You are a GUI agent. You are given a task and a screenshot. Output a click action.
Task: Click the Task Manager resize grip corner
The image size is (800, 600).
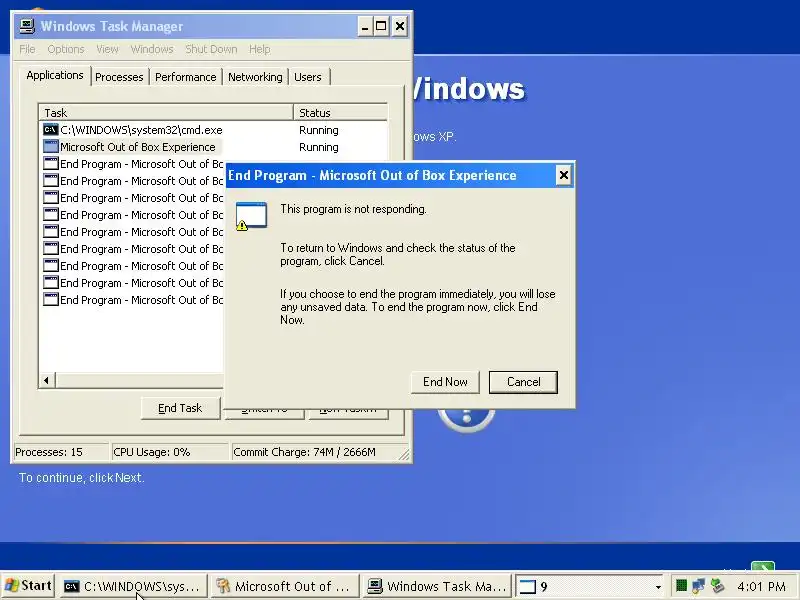[x=404, y=455]
